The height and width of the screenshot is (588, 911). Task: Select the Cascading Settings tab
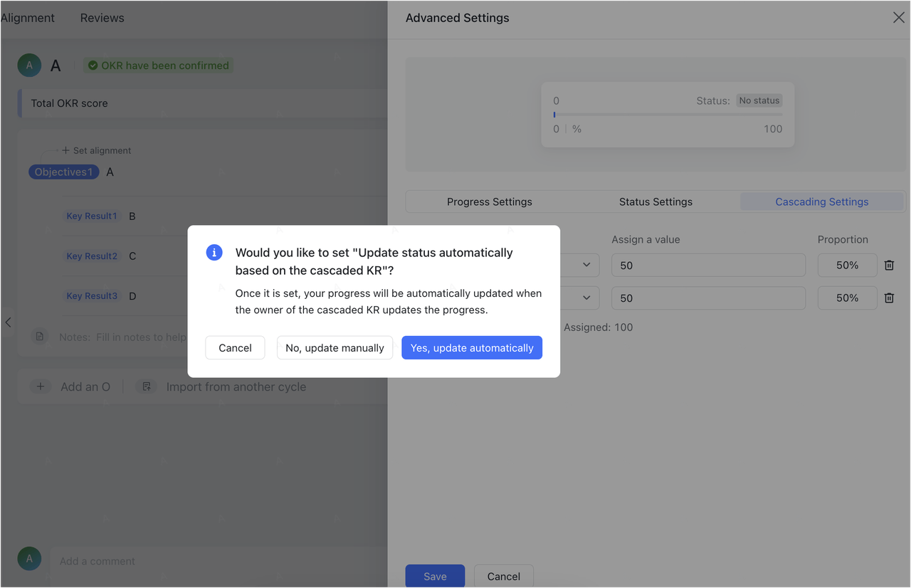pyautogui.click(x=821, y=201)
